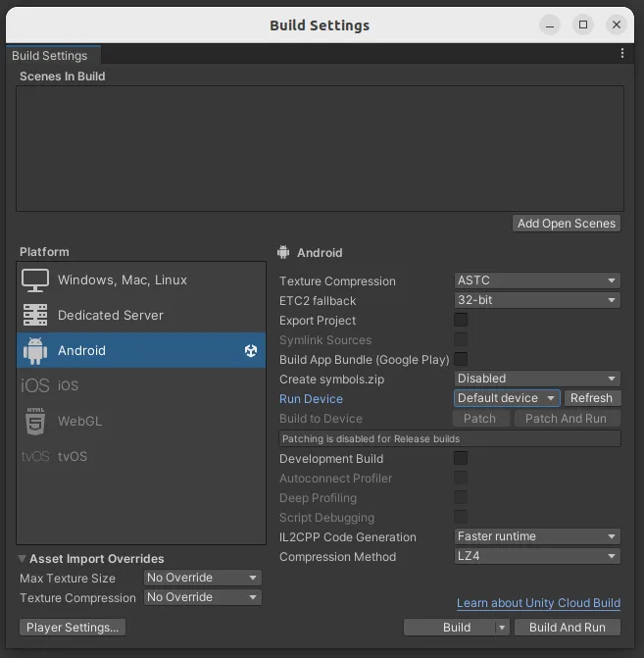Open the Run Device dropdown

[507, 398]
